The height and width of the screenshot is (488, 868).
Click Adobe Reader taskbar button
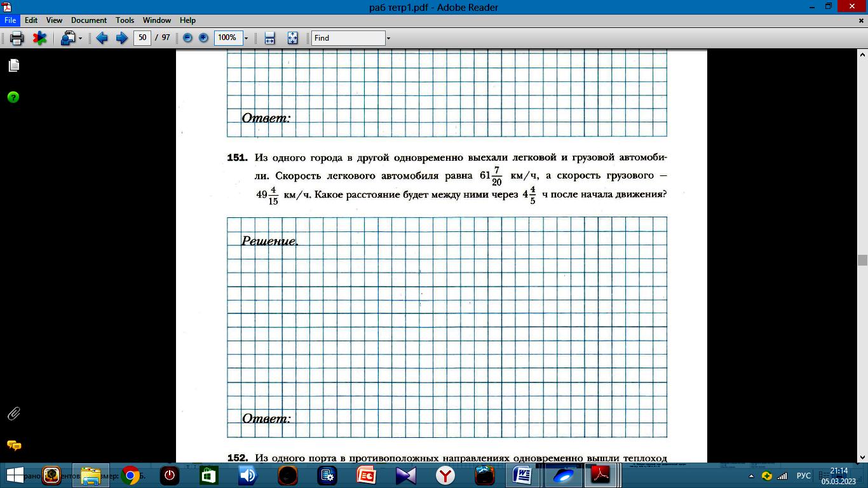coord(601,475)
